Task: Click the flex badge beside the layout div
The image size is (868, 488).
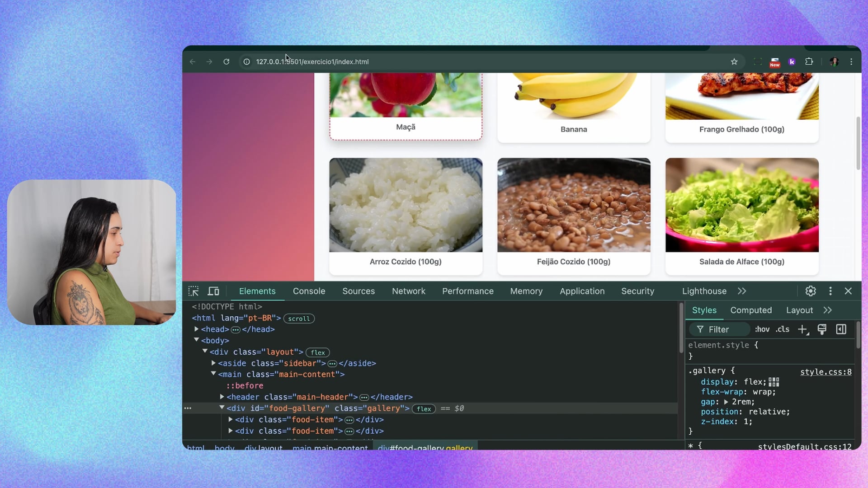Action: coord(318,352)
